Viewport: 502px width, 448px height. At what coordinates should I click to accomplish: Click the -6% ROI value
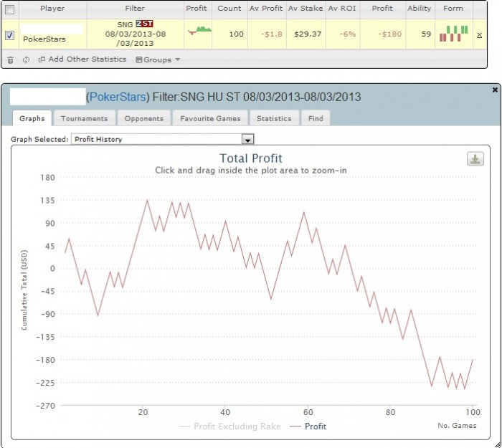[348, 34]
